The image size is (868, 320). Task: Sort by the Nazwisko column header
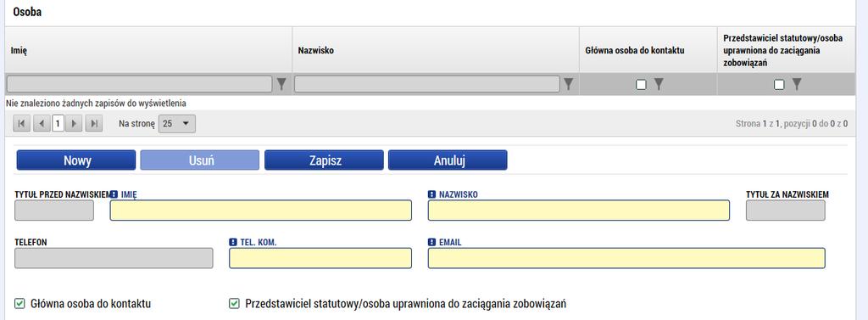click(315, 50)
